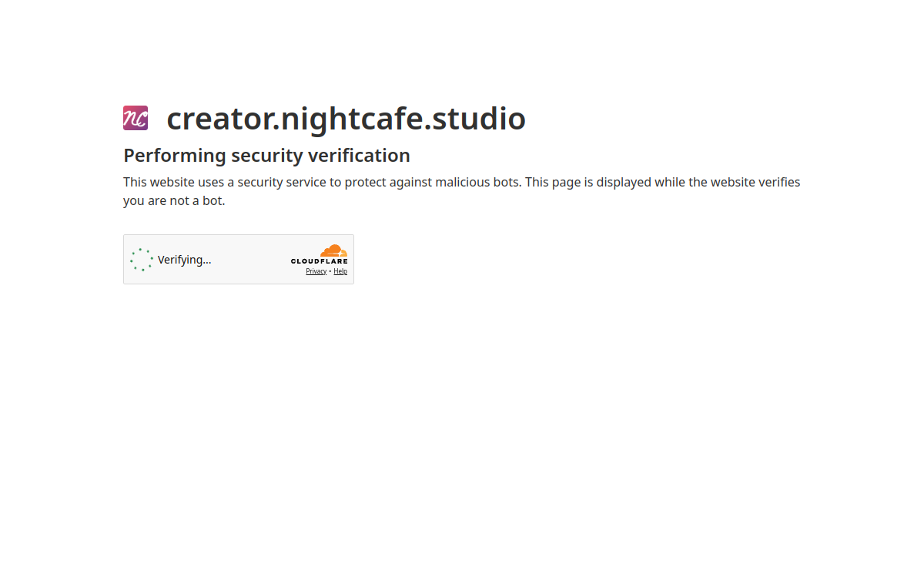Click the Verifying spinner icon

click(x=142, y=260)
